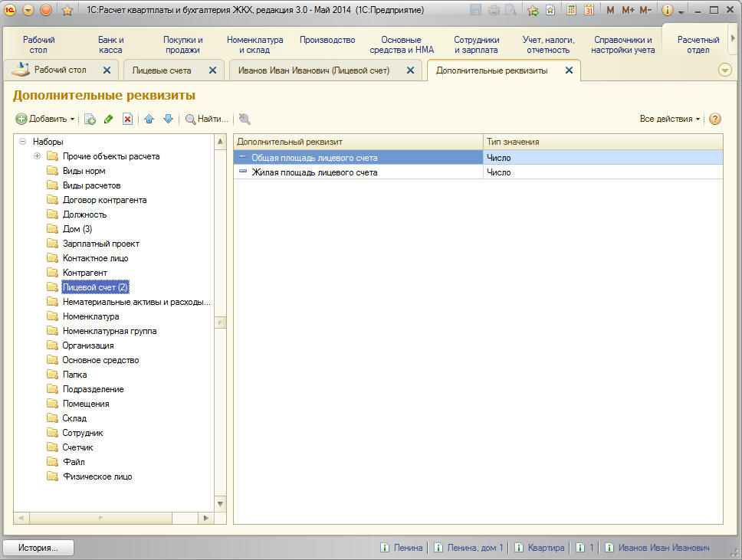Close the Дополнительные реквизиты tab
Image resolution: width=742 pixels, height=560 pixels.
click(569, 70)
